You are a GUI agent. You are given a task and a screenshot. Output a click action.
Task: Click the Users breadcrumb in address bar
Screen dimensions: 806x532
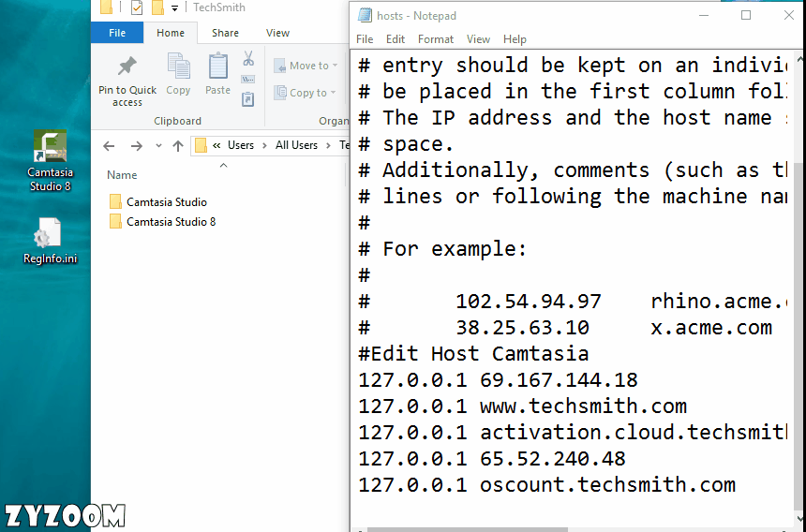pos(241,145)
